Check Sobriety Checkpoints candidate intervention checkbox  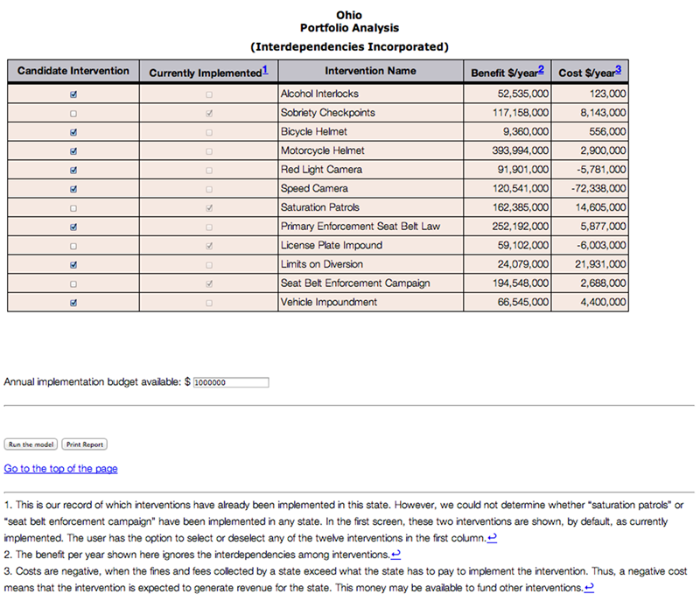[73, 113]
